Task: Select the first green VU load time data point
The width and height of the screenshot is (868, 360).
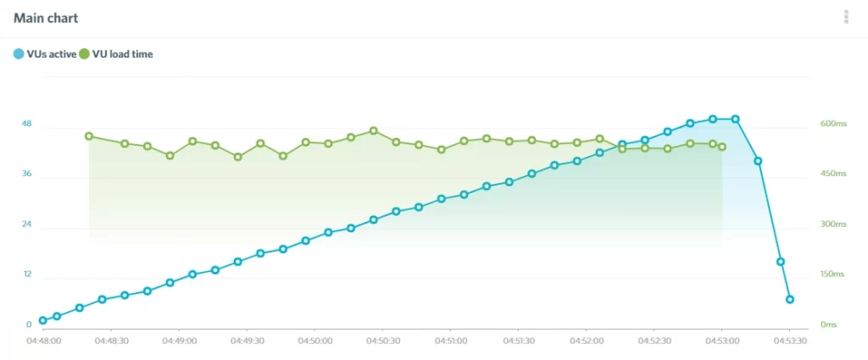Action: (x=88, y=136)
